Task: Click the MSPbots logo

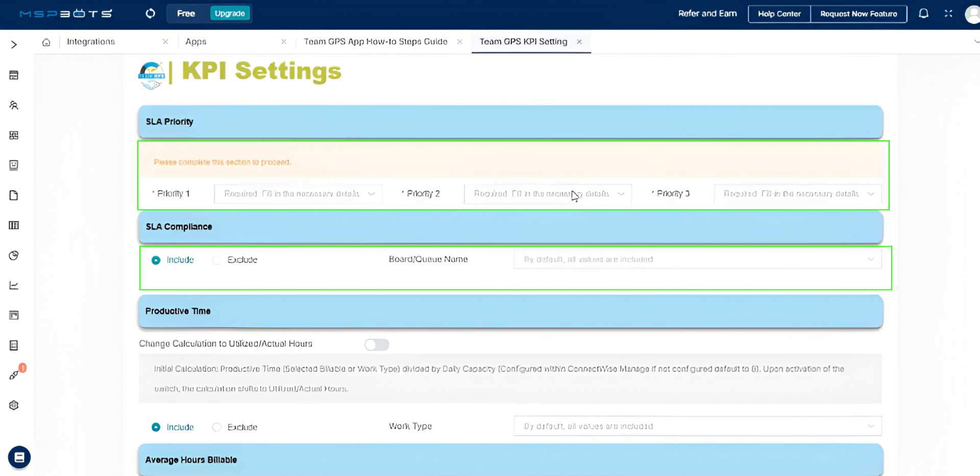Action: pos(66,14)
